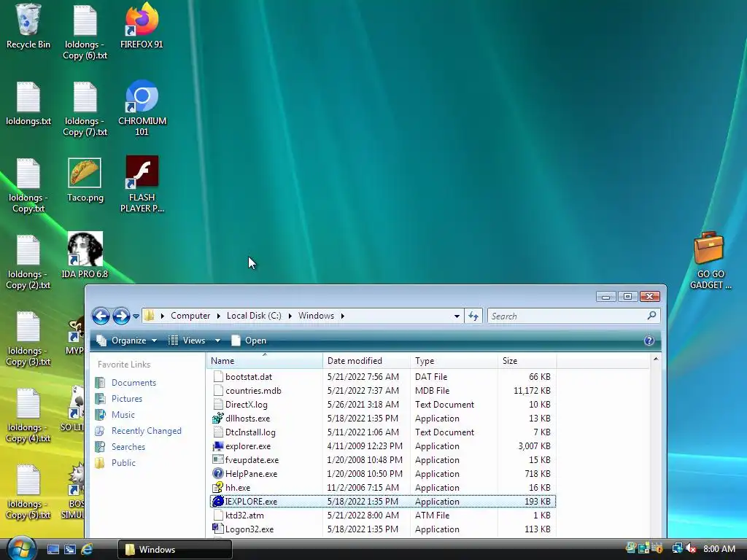This screenshot has height=560, width=747.
Task: Select the FIREFOX 91 desktop shortcut
Action: pos(142,26)
